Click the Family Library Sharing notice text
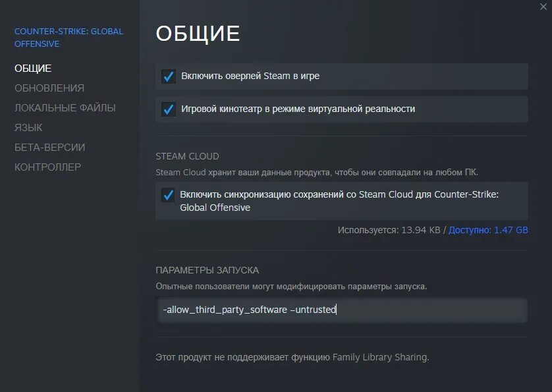The width and height of the screenshot is (552, 392). [292, 357]
